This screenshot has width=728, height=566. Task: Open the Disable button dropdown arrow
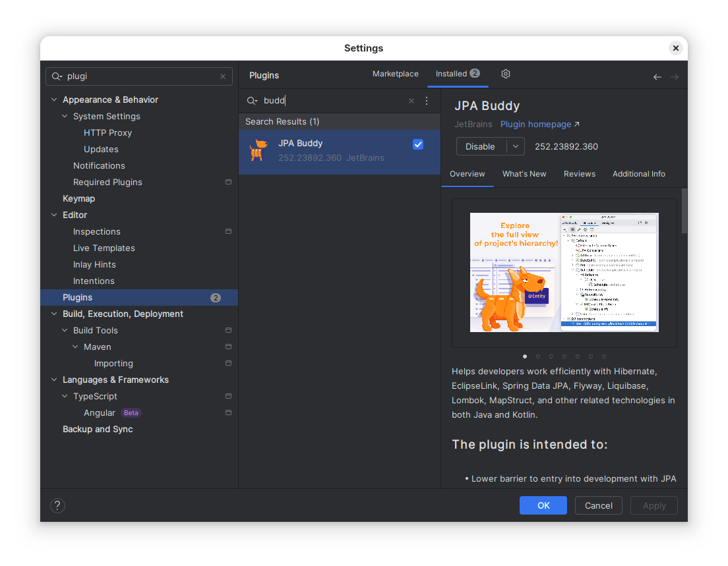tap(516, 146)
